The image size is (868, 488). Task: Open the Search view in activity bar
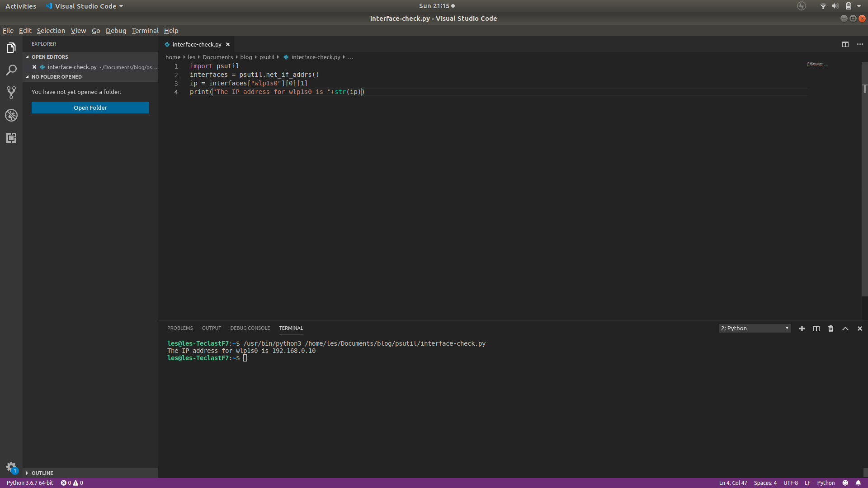(11, 70)
